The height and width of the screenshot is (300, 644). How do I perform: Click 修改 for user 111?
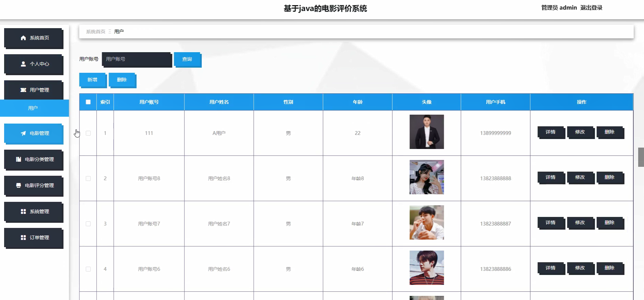click(x=581, y=132)
